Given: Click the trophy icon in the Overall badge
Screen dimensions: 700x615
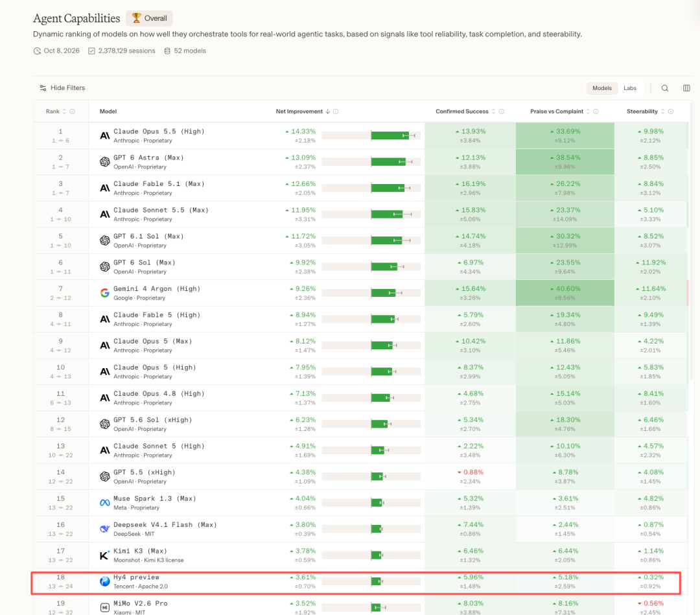Looking at the screenshot, I should (137, 18).
